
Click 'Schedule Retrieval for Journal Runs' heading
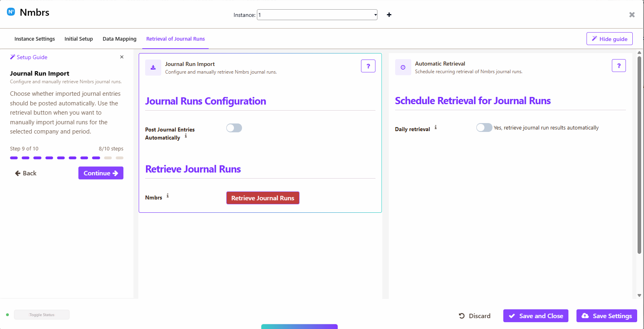[x=473, y=101]
